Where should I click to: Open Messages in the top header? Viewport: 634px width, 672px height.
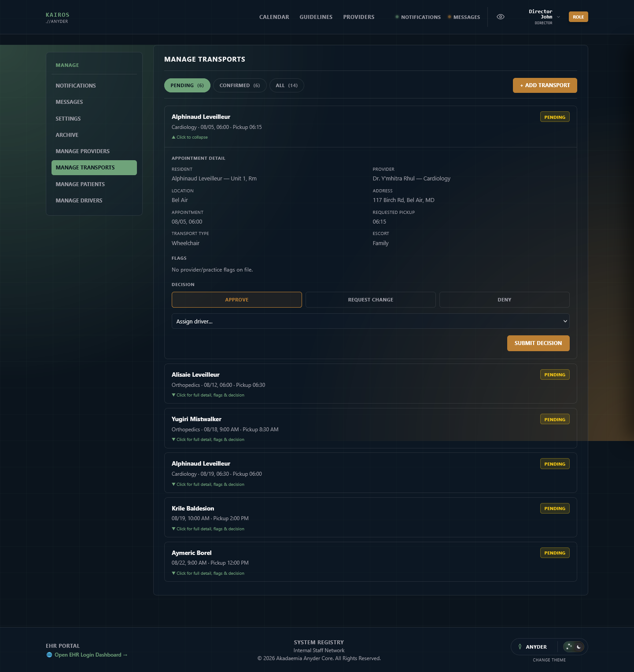(x=464, y=17)
